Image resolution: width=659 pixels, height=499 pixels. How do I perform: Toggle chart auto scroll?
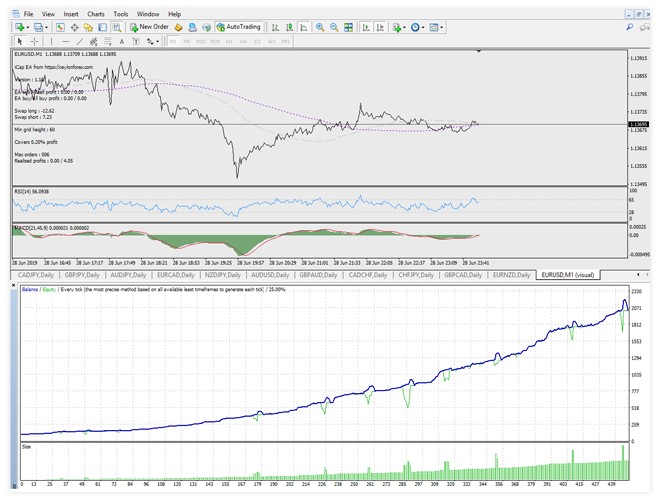pos(366,27)
